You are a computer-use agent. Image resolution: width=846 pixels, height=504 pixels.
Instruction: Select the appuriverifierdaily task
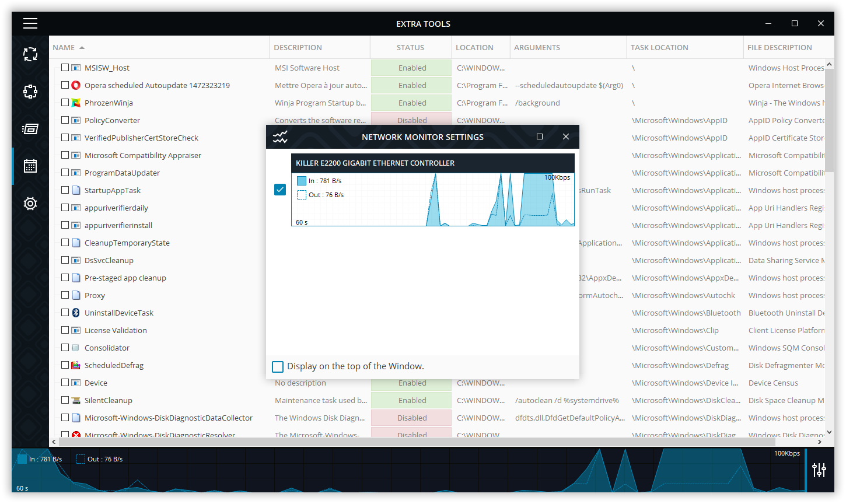pos(116,208)
